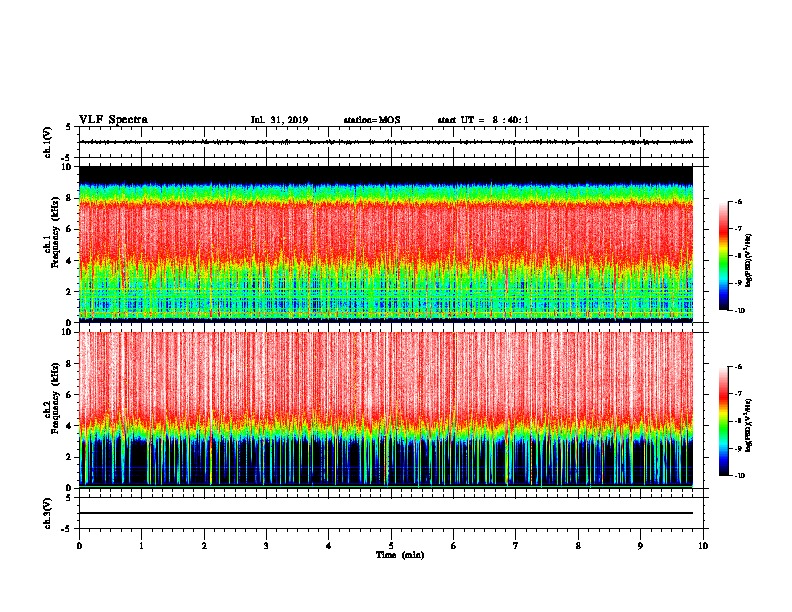Image resolution: width=792 pixels, height=612 pixels.
Task: Click the "Time (min)" x-axis label
Action: tap(400, 555)
